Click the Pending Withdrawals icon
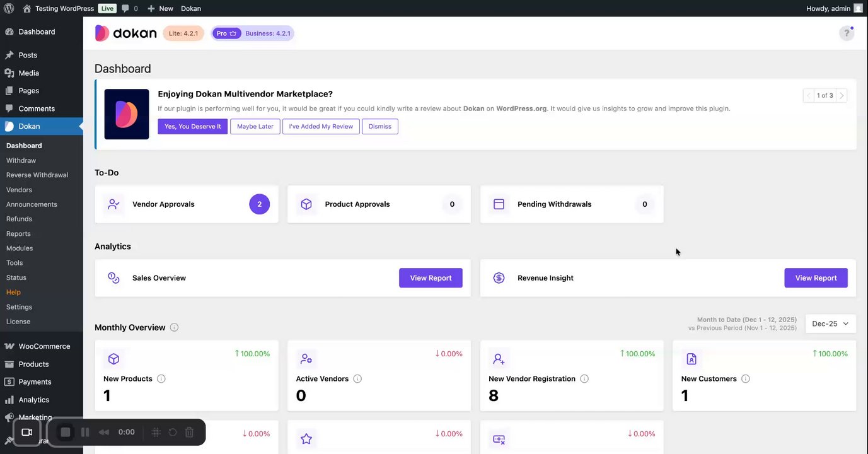 (x=499, y=204)
